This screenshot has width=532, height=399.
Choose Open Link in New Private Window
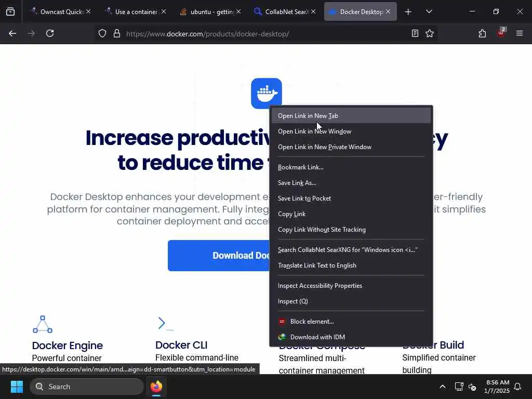pos(351,147)
